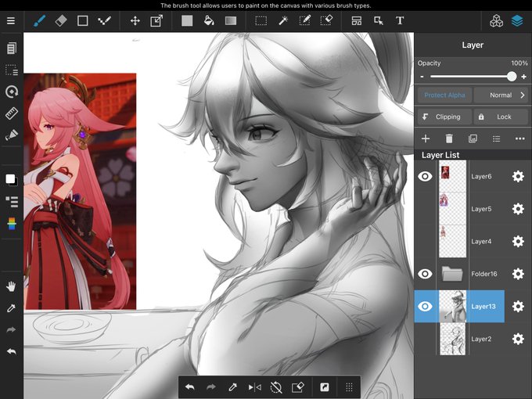Open the selection list icon in left sidebar
The height and width of the screenshot is (399, 532).
pyautogui.click(x=12, y=70)
